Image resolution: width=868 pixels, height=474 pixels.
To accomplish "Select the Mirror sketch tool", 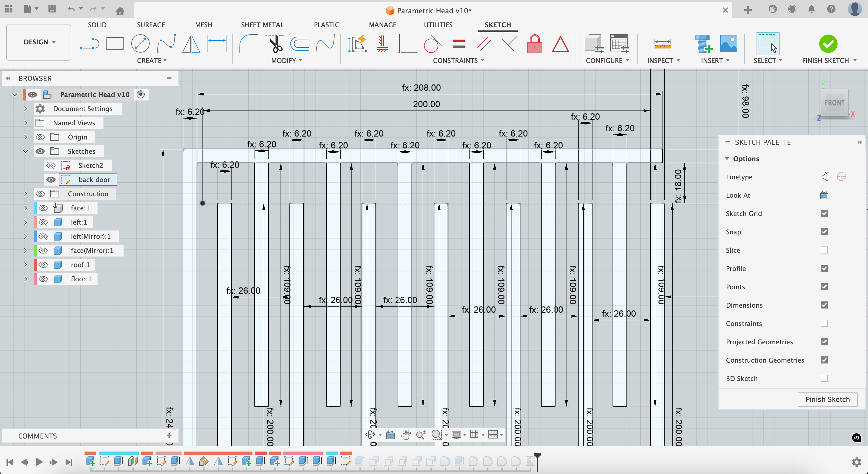I will tap(191, 44).
